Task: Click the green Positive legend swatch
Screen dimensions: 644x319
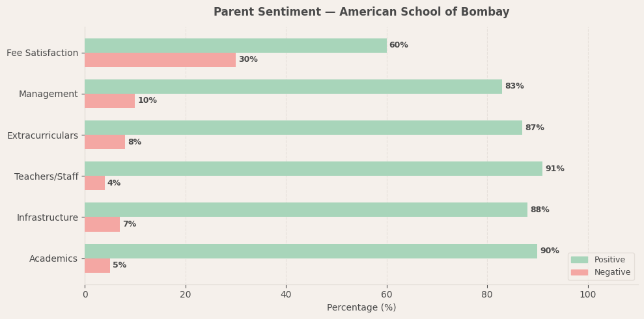Action: (579, 260)
